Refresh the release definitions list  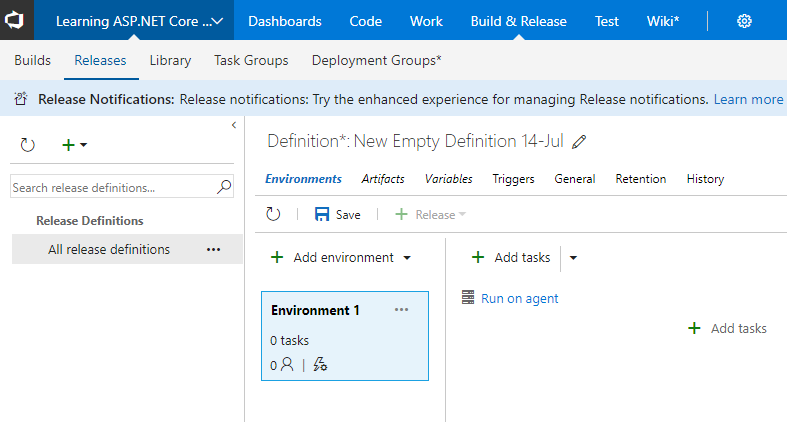pyautogui.click(x=28, y=145)
